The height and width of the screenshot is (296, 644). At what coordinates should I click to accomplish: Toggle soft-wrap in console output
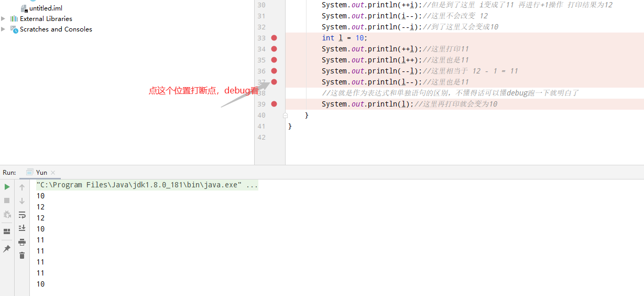[x=22, y=215]
